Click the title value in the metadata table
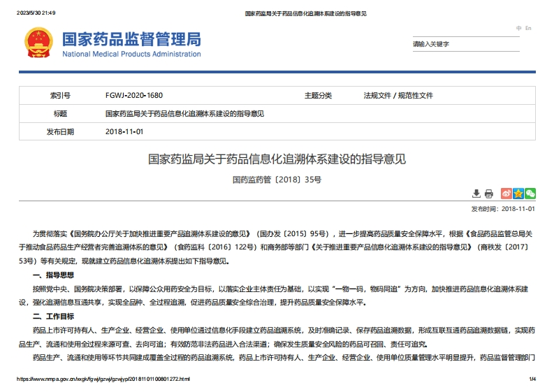 (x=184, y=113)
